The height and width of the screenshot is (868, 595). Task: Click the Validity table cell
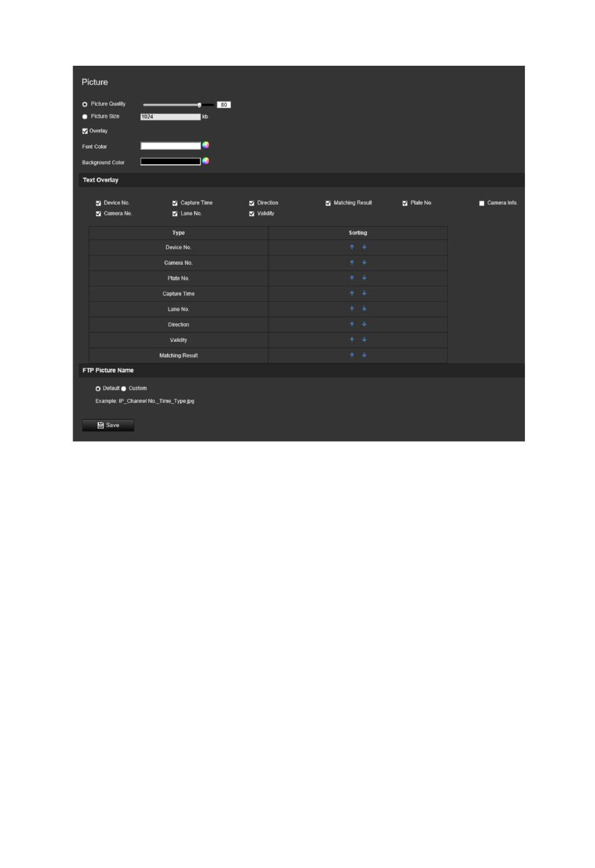[178, 340]
